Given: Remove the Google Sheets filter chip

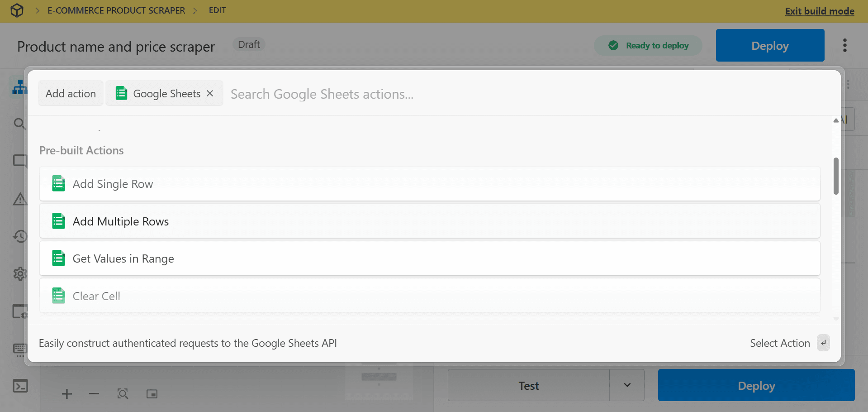Looking at the screenshot, I should 210,93.
